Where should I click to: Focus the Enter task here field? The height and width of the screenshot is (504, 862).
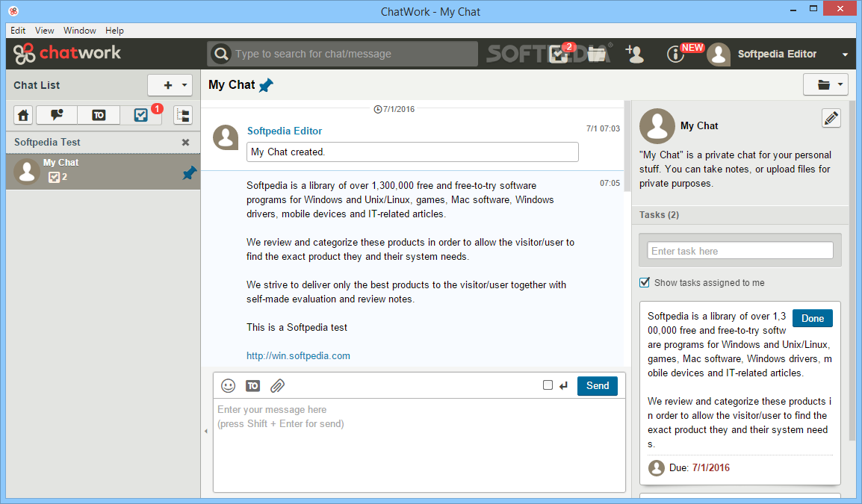click(x=740, y=251)
